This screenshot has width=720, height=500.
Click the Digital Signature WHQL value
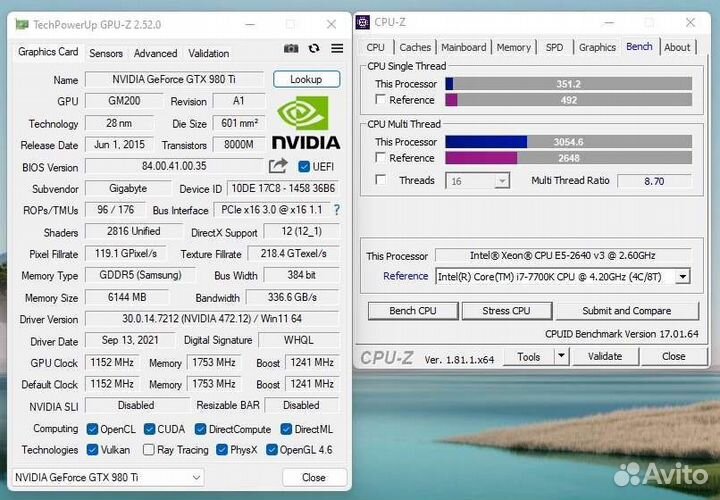point(299,340)
